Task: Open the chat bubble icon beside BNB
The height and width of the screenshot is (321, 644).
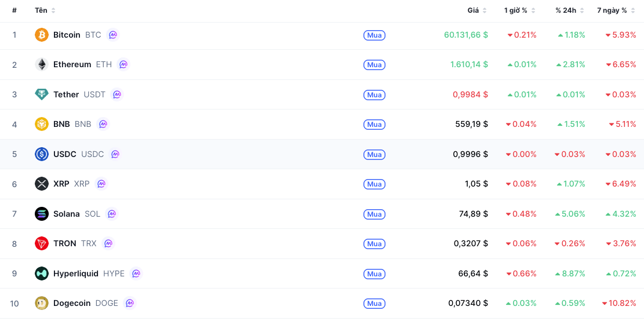Action: point(103,124)
